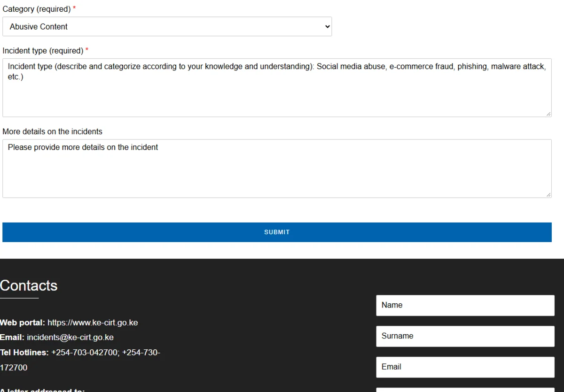Image resolution: width=564 pixels, height=392 pixels.
Task: Click the Contacts heading
Action: click(x=29, y=285)
